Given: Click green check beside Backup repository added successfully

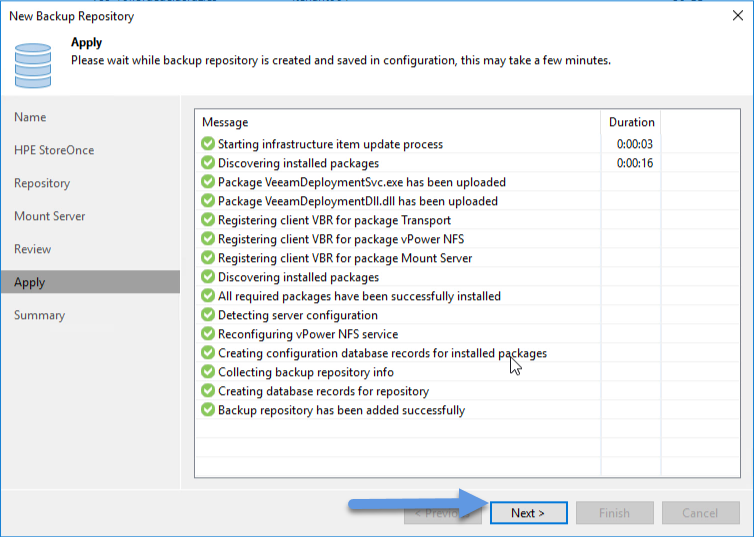Looking at the screenshot, I should 208,410.
